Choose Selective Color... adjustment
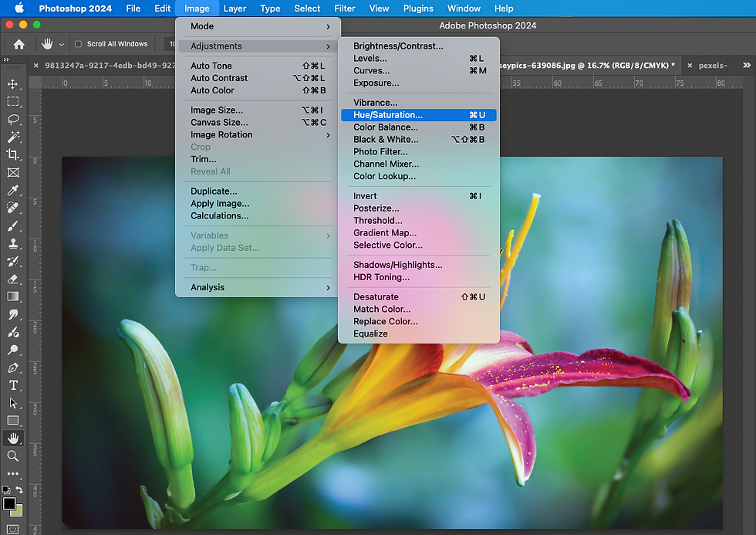This screenshot has height=535, width=756. click(x=418, y=245)
